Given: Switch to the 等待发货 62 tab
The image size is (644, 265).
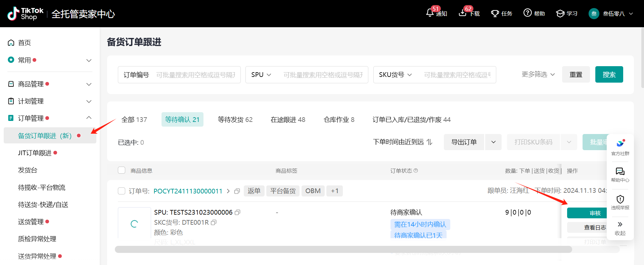Looking at the screenshot, I should point(235,120).
